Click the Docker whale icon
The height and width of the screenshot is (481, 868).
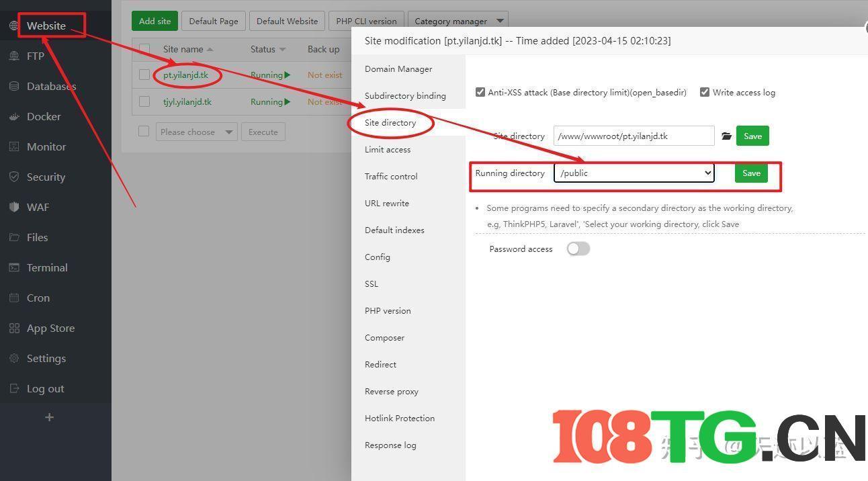tap(14, 117)
